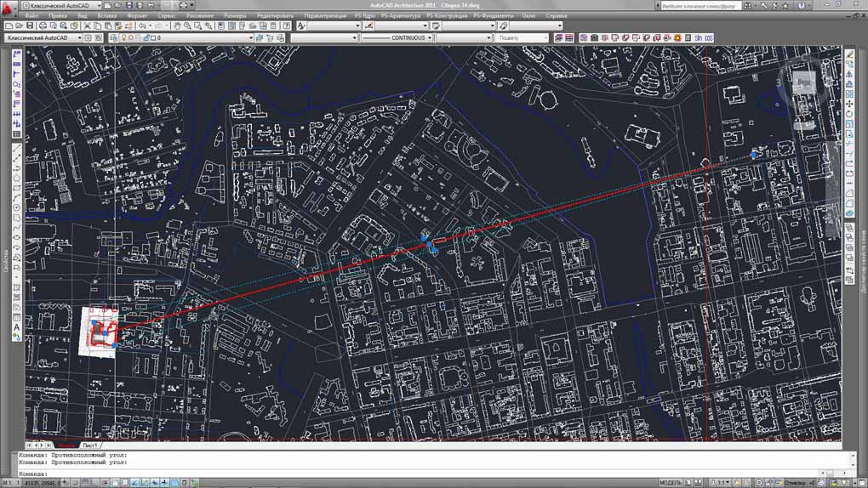Switch to the Лист1 layout tab
Viewport: 868px width, 488px height.
tap(90, 445)
